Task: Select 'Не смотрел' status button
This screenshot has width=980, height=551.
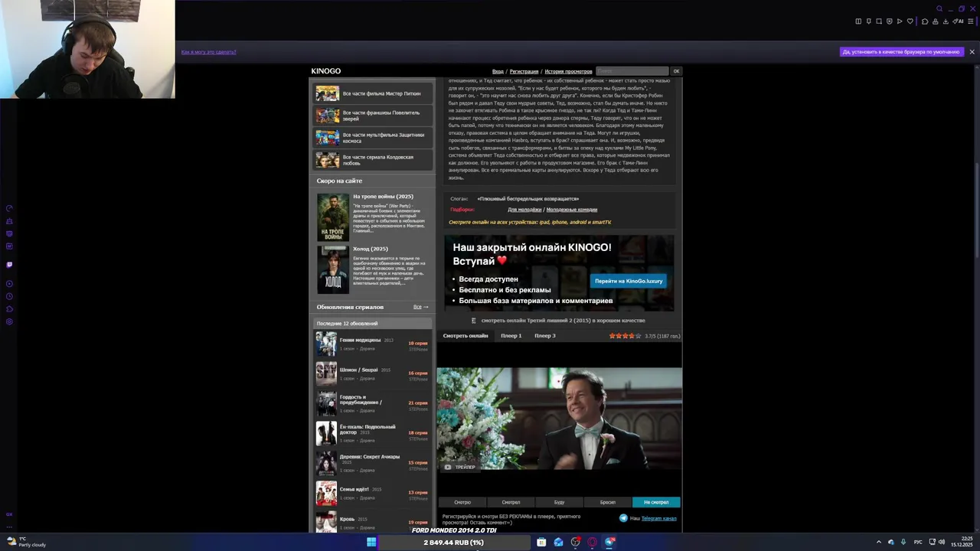Action: point(656,502)
